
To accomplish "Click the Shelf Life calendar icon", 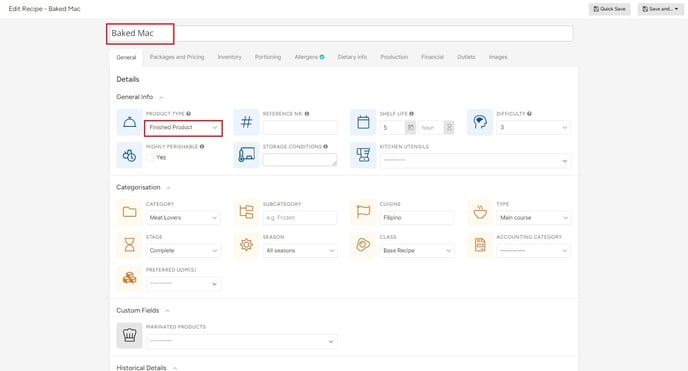I will 363,122.
